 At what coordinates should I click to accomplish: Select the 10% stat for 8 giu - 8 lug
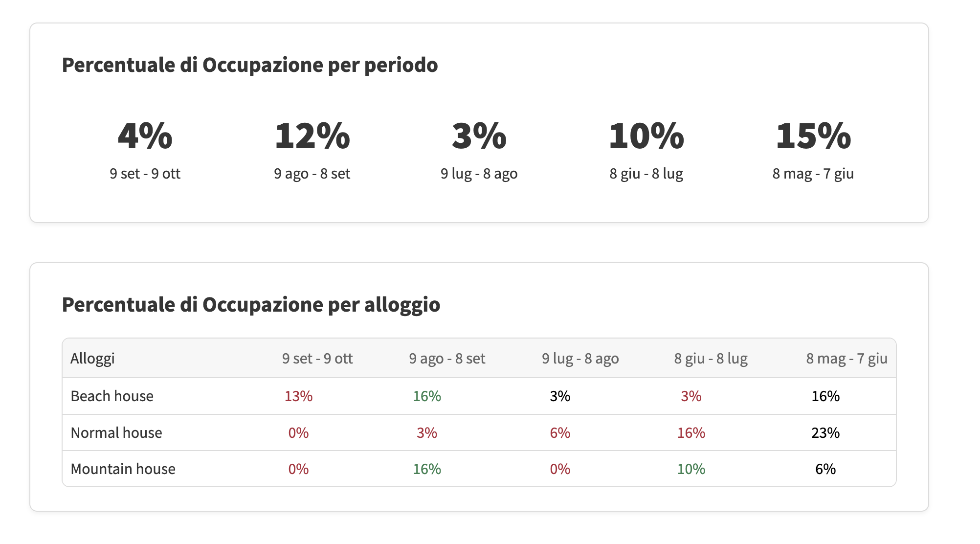tap(646, 136)
